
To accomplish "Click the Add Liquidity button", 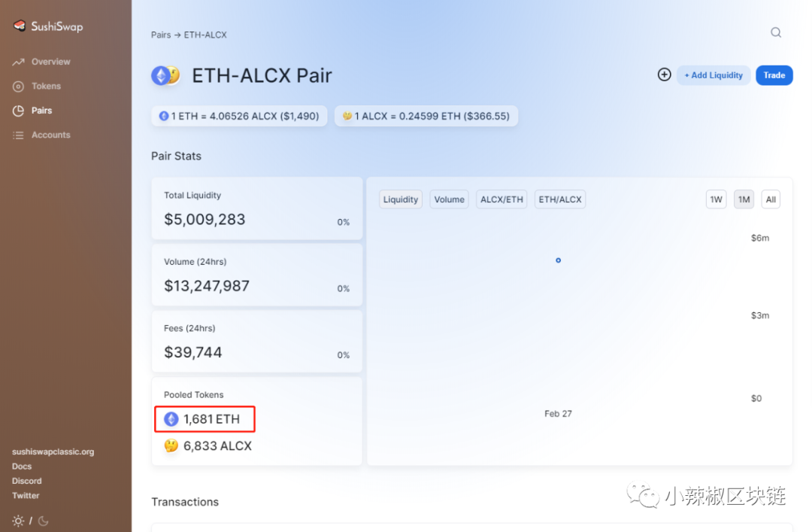I will pyautogui.click(x=713, y=75).
